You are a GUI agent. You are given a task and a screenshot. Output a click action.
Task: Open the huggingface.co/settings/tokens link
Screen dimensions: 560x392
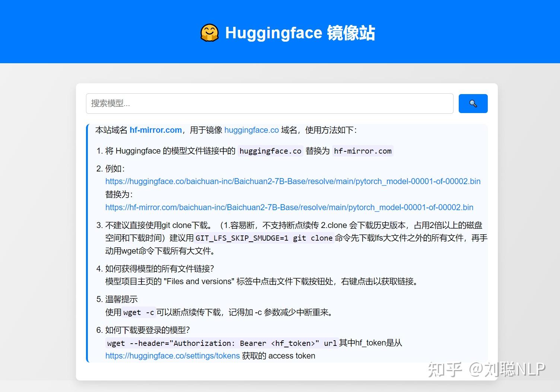pos(172,356)
